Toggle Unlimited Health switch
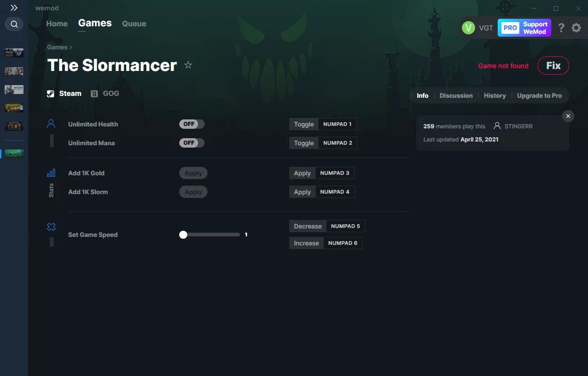 click(192, 124)
